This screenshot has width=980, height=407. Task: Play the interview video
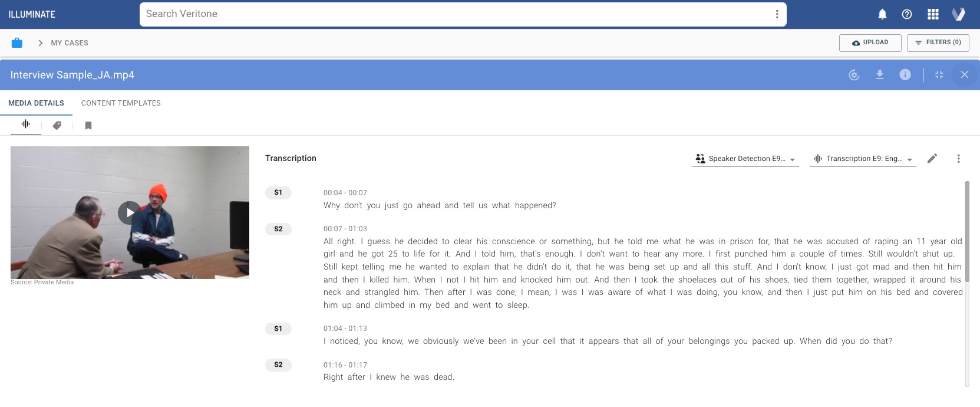pyautogui.click(x=130, y=212)
